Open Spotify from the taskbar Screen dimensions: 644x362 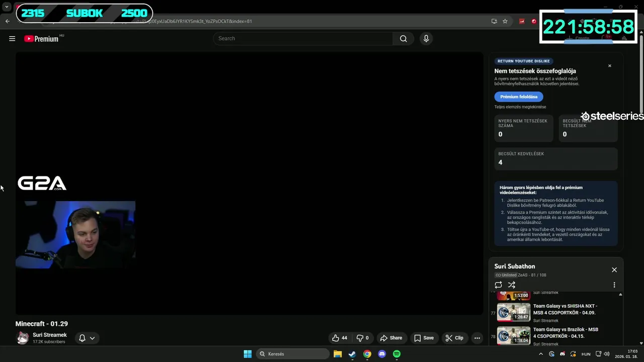(396, 354)
